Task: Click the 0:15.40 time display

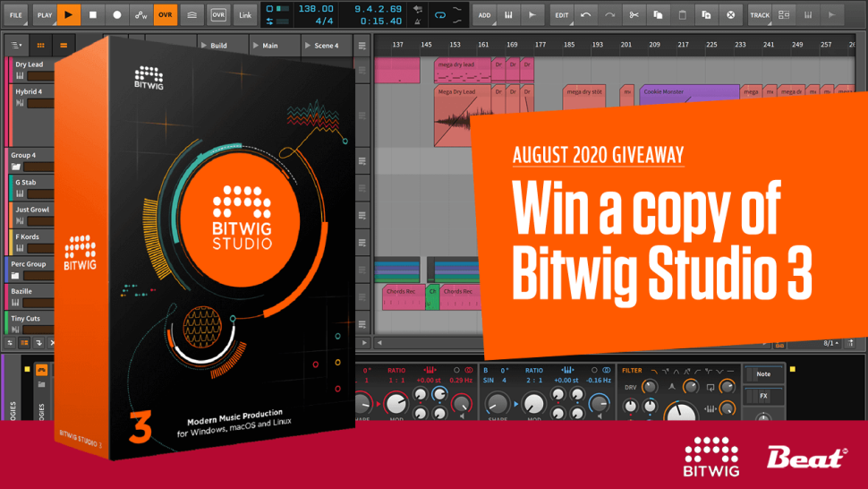Action: [x=381, y=21]
